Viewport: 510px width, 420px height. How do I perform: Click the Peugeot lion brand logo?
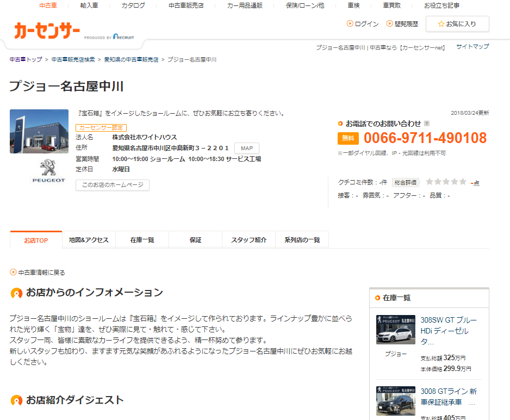48,171
